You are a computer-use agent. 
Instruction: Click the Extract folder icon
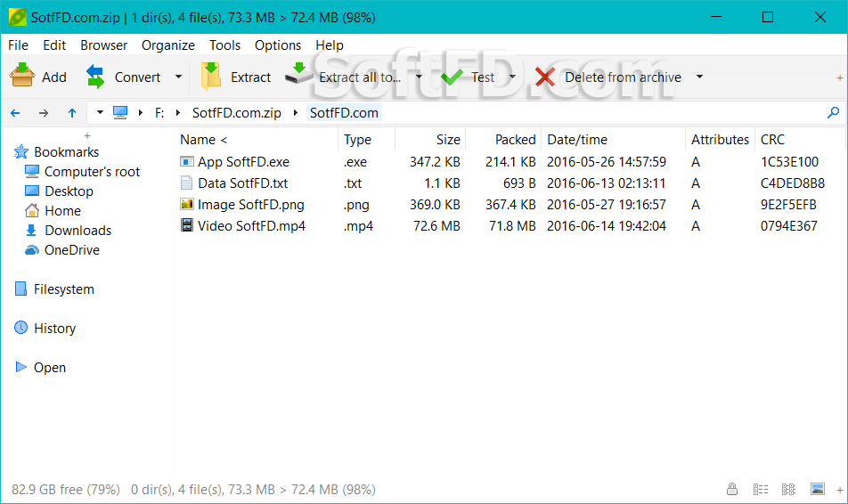point(211,76)
